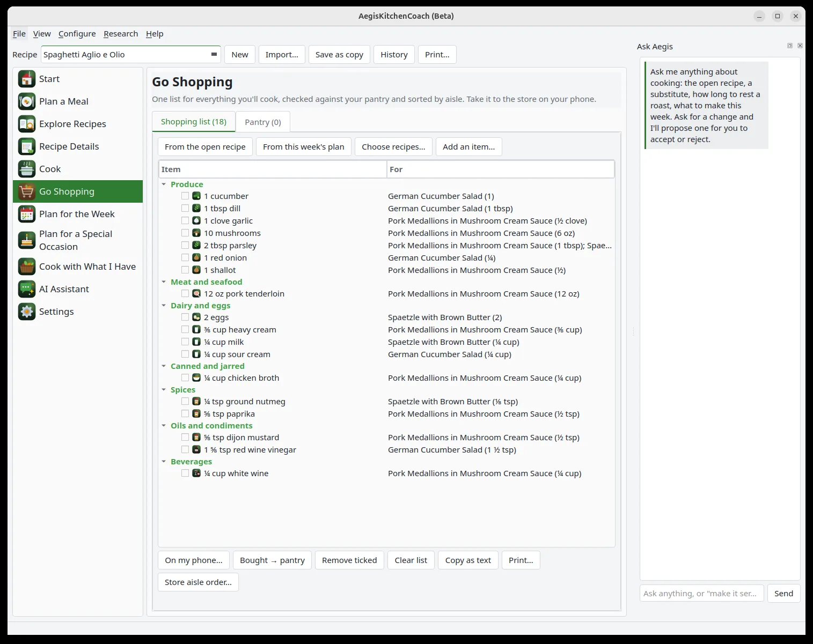The height and width of the screenshot is (644, 813).
Task: Open Plan for the Week calendar icon
Action: point(26,214)
